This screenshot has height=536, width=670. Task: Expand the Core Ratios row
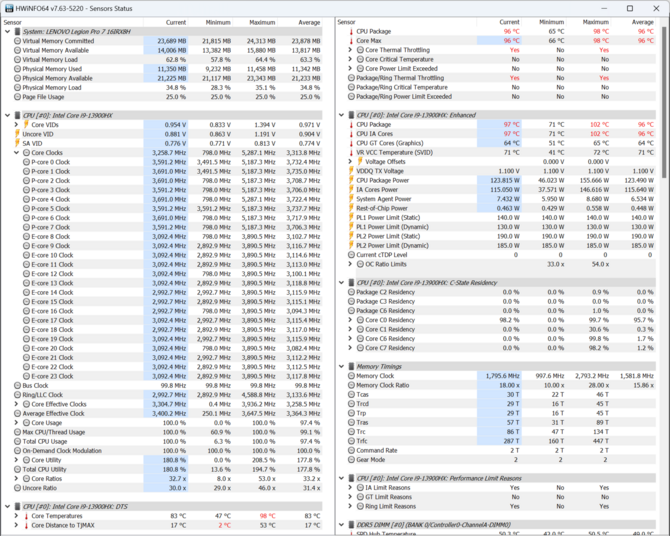16,479
